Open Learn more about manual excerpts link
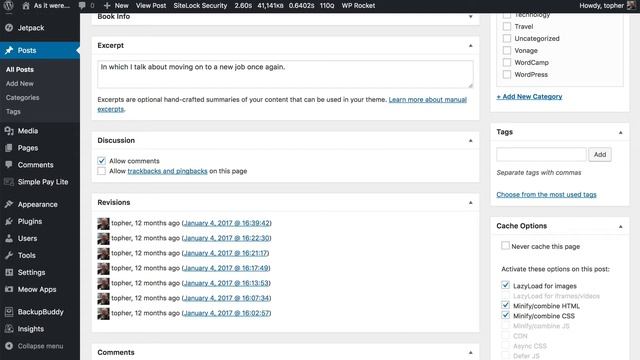The width and height of the screenshot is (640, 360). click(427, 100)
